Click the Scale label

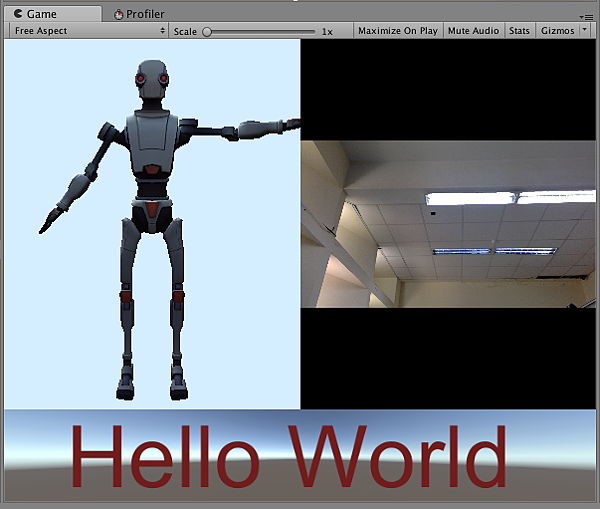click(x=185, y=31)
